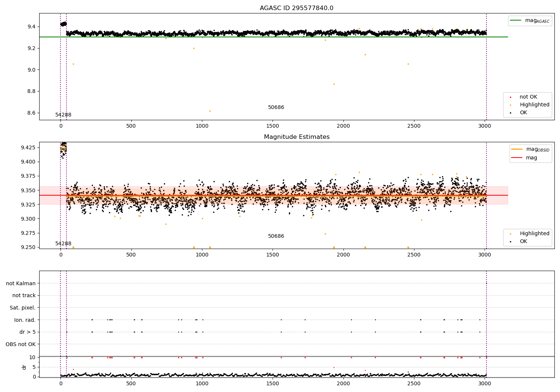Click the "5" tick on the dr axis
The width and height of the screenshot is (560, 392).
tap(34, 367)
